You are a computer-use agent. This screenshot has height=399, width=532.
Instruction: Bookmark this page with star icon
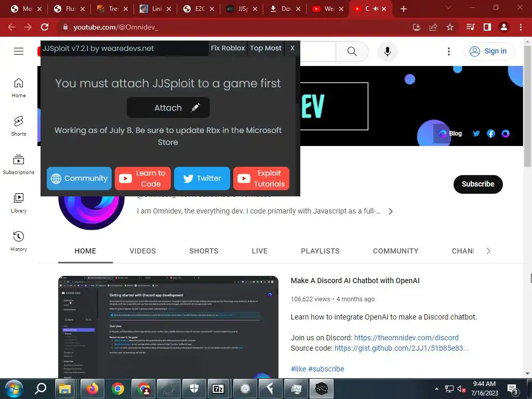pos(450,27)
